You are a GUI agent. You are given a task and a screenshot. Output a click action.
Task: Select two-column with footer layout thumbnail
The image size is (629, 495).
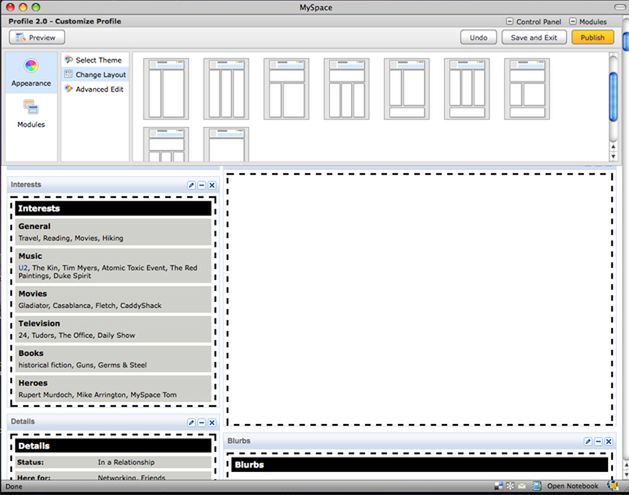coord(407,89)
